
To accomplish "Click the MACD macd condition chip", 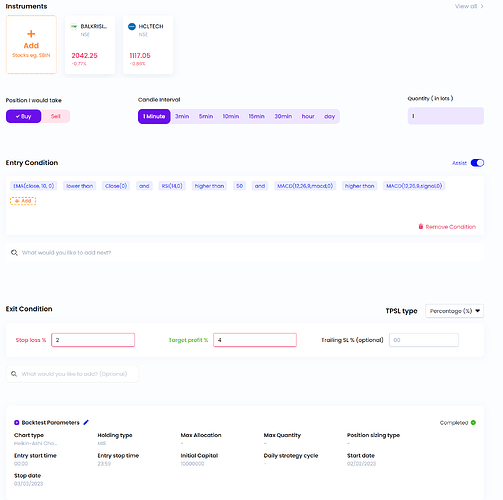I will (305, 186).
